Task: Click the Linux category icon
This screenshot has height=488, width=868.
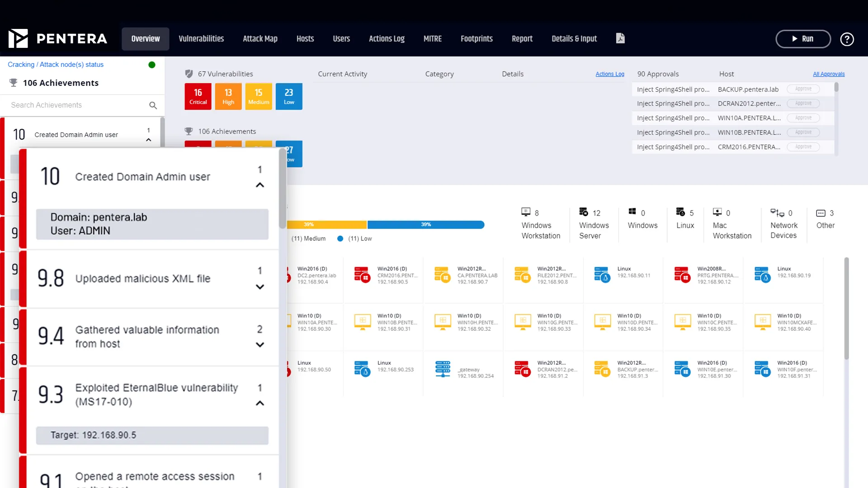Action: [x=680, y=212]
